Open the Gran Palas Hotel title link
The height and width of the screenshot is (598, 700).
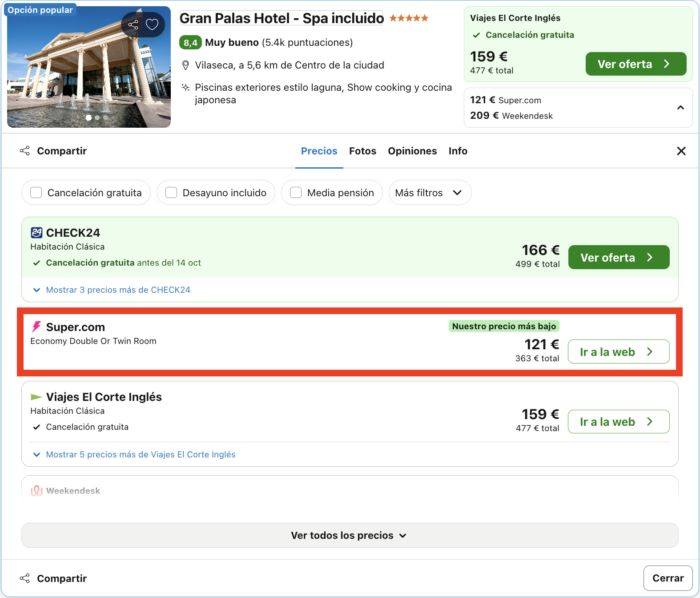[282, 18]
